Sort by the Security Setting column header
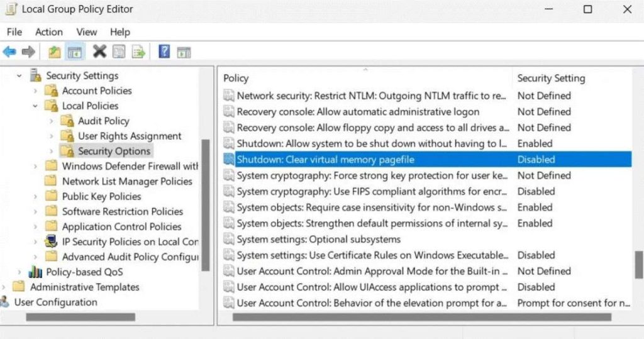Viewport: 644px width, 339px height. (551, 78)
